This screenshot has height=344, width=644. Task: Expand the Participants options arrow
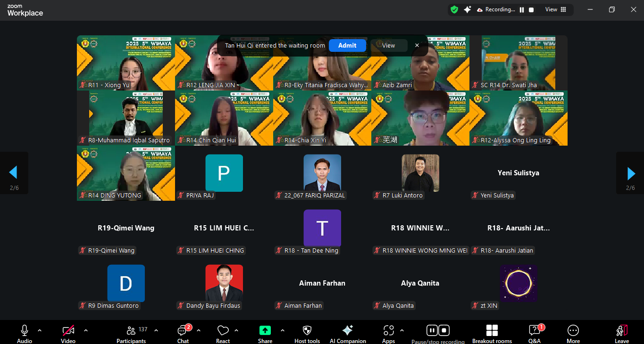156,330
